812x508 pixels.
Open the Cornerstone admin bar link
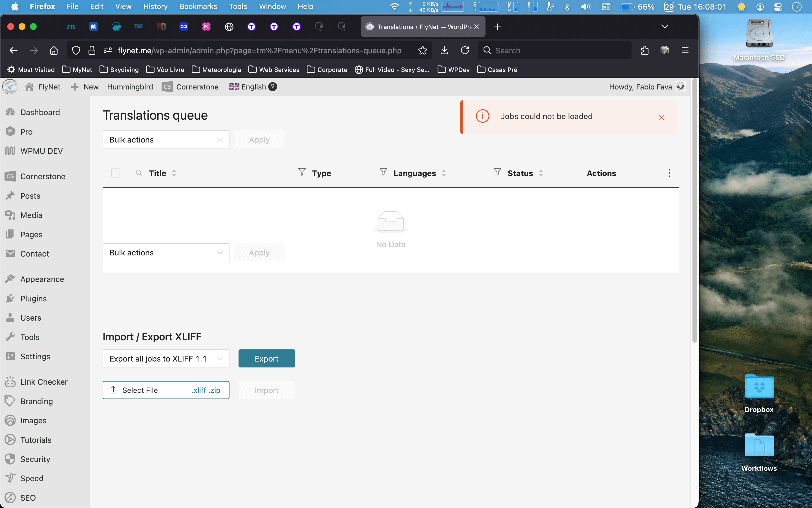pyautogui.click(x=190, y=87)
